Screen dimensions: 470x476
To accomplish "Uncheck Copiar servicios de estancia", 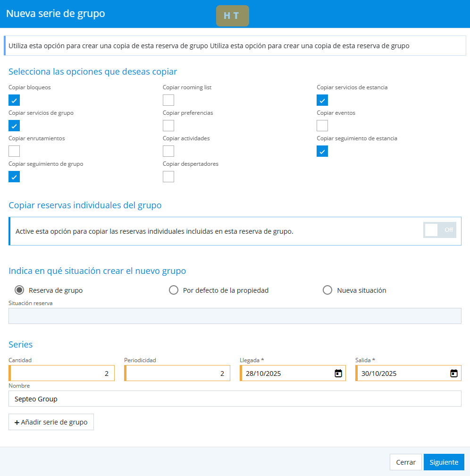I will 322,100.
